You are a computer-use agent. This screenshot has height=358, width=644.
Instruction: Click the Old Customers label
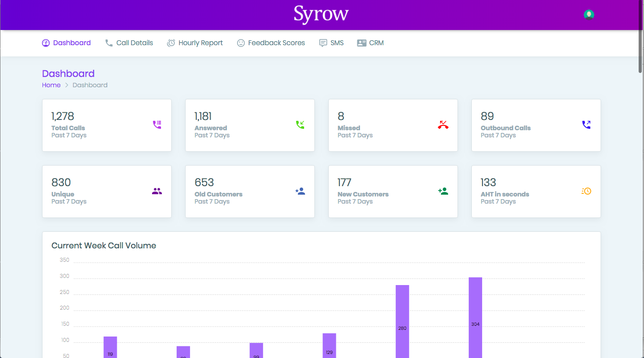click(218, 194)
